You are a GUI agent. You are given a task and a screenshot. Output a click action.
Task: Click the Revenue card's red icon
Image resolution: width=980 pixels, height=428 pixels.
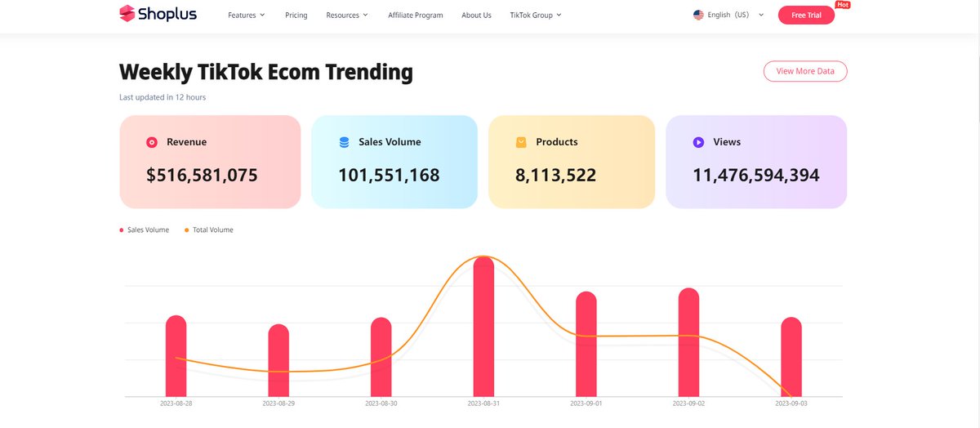tap(151, 142)
